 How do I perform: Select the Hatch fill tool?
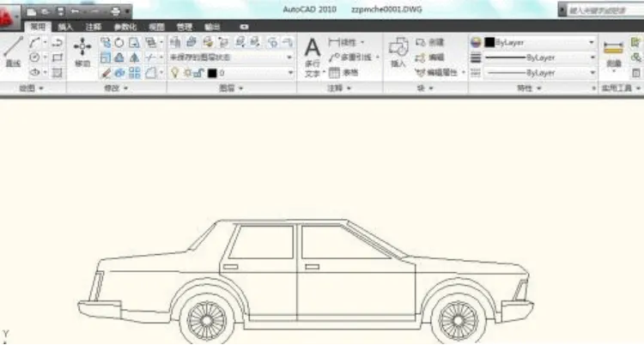coord(58,73)
